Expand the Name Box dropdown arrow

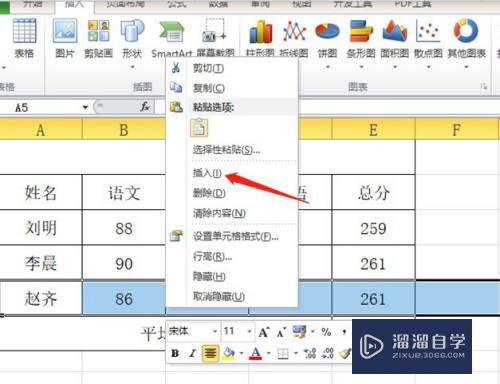point(85,107)
